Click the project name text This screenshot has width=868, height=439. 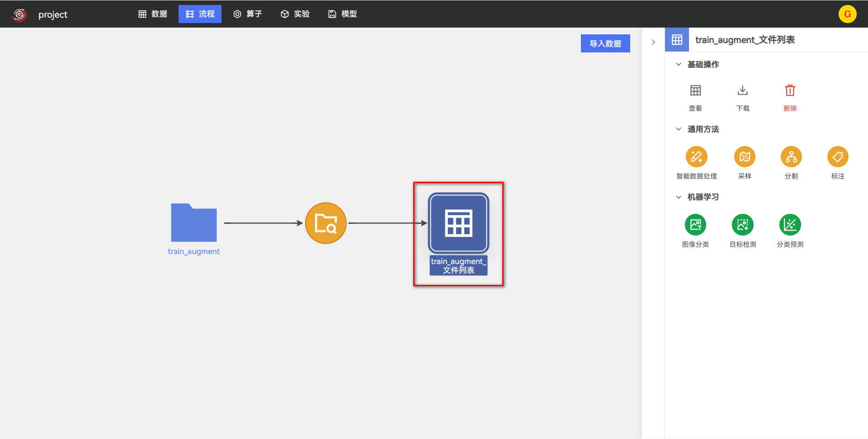point(53,14)
